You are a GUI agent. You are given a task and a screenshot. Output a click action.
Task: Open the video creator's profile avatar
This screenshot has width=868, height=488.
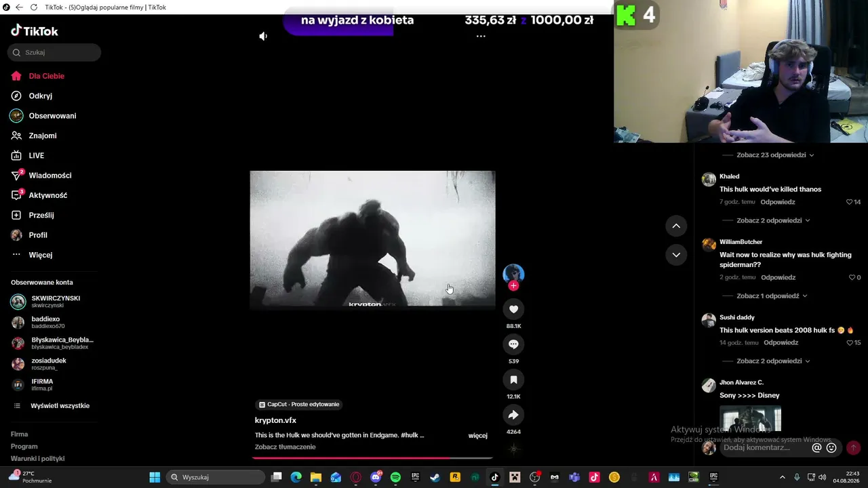click(x=513, y=273)
